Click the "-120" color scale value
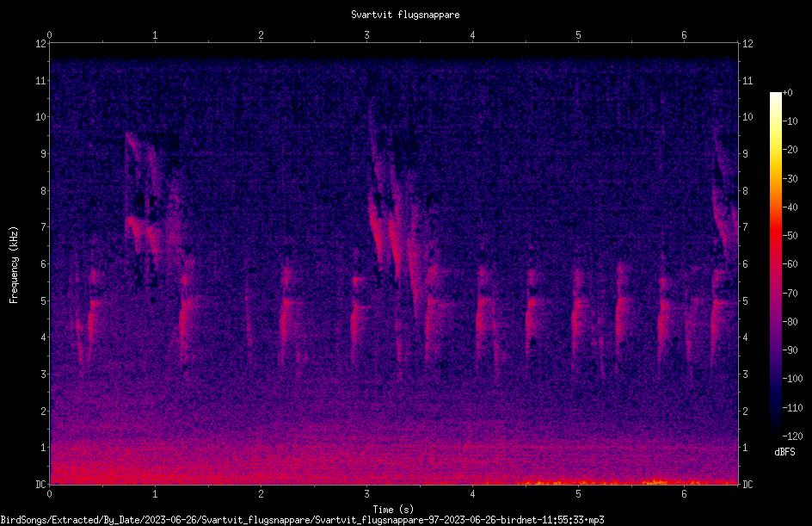Image resolution: width=812 pixels, height=526 pixels. [792, 436]
